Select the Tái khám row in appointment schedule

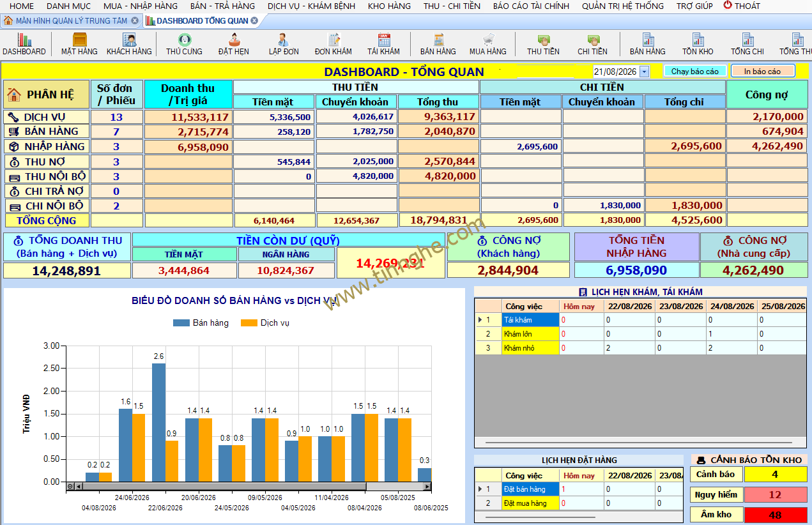coord(641,320)
